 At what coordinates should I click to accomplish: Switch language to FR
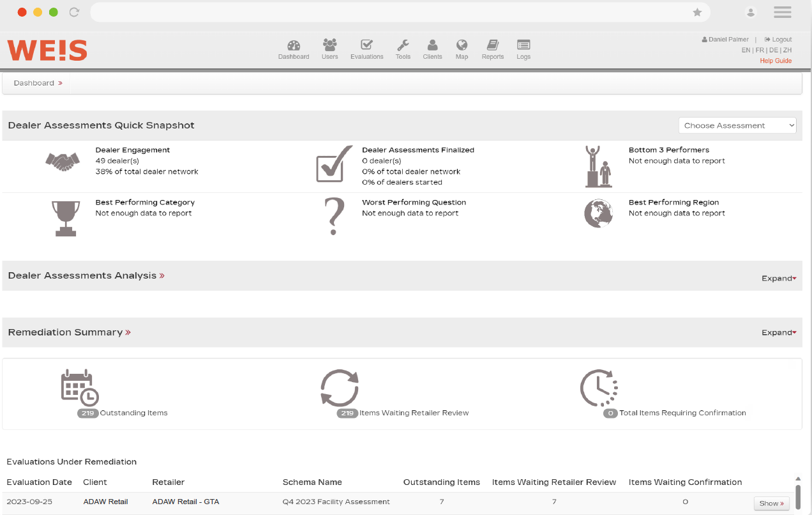(760, 50)
